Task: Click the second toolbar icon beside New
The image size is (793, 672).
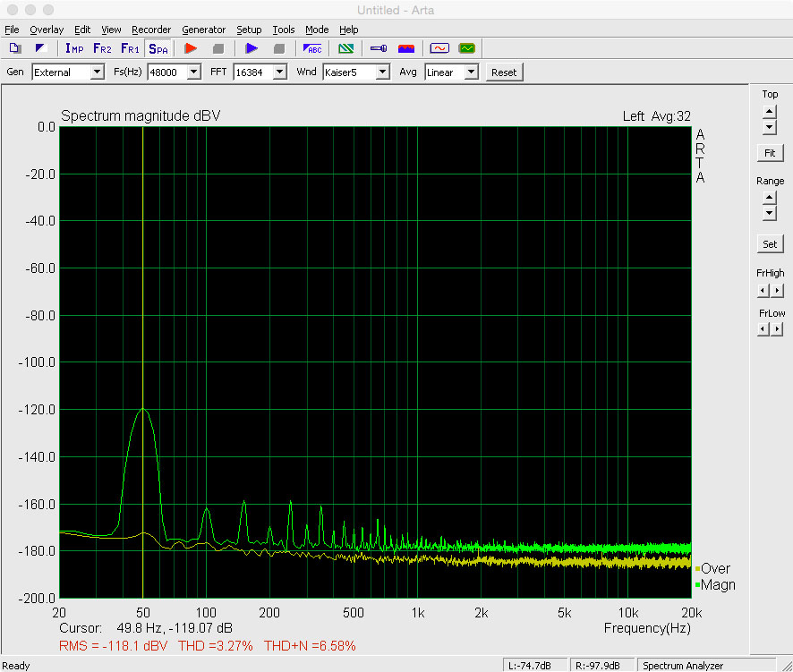Action: [40, 48]
